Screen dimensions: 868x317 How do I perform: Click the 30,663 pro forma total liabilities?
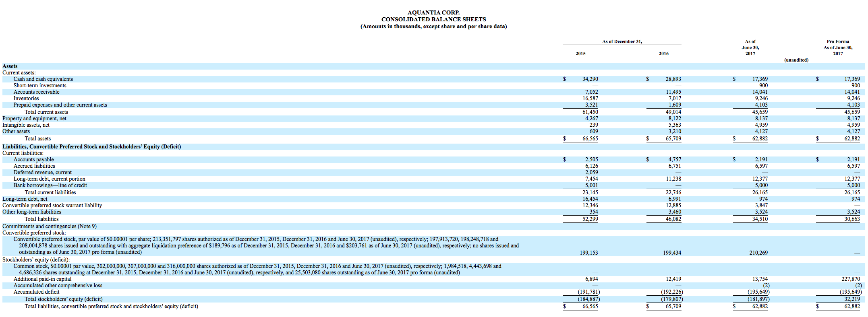point(852,219)
